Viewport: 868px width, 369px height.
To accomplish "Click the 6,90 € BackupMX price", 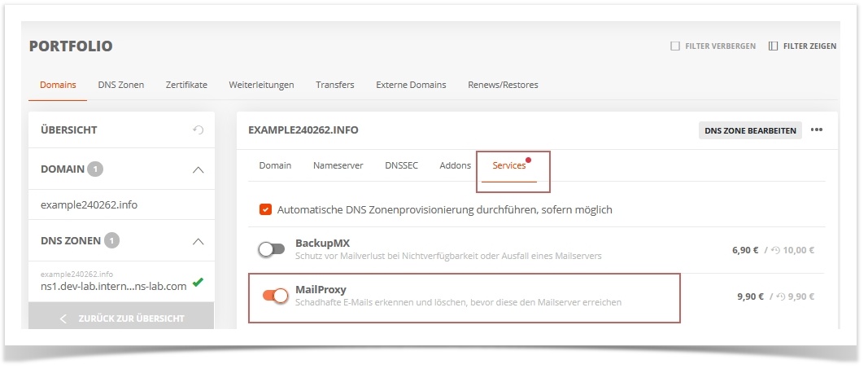I will point(745,250).
